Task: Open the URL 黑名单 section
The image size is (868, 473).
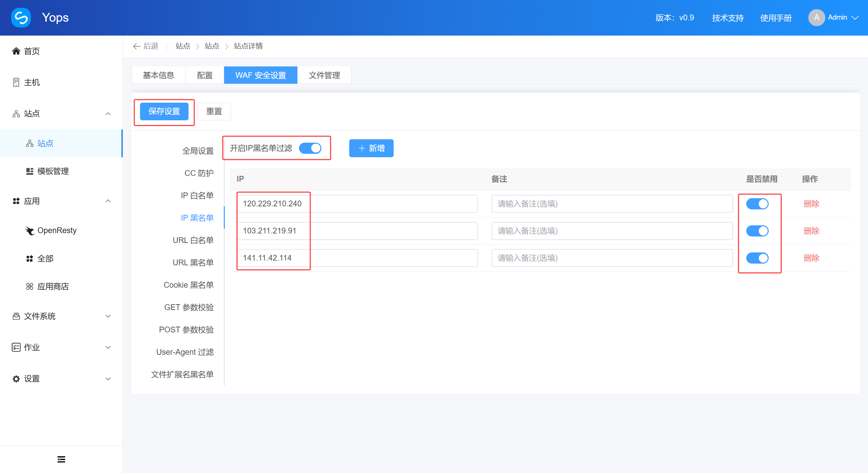Action: pos(193,263)
